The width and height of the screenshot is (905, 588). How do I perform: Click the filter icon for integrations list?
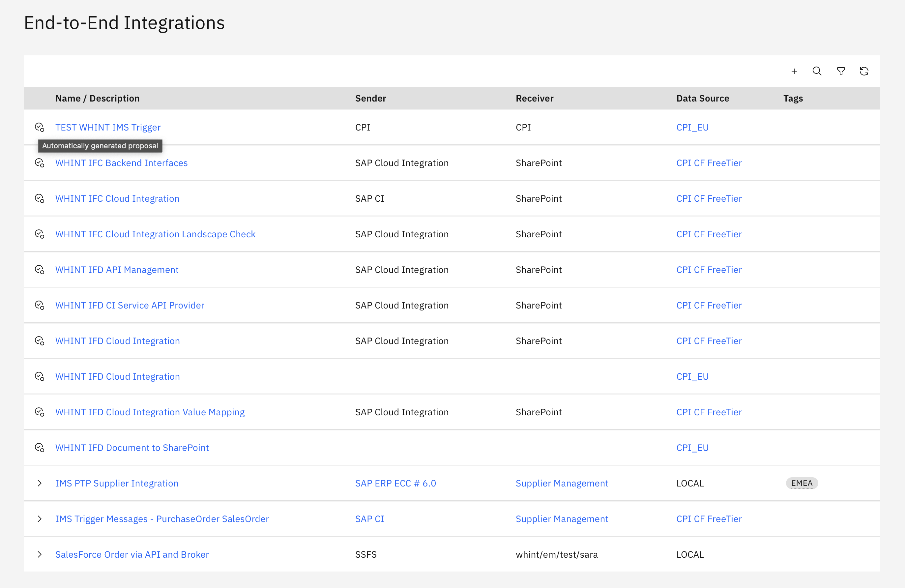tap(840, 71)
